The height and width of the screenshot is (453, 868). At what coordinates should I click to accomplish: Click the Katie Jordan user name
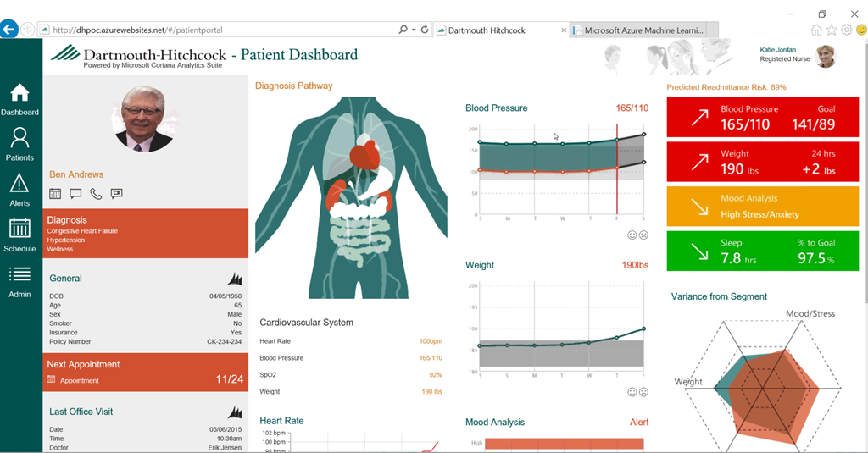pyautogui.click(x=778, y=50)
